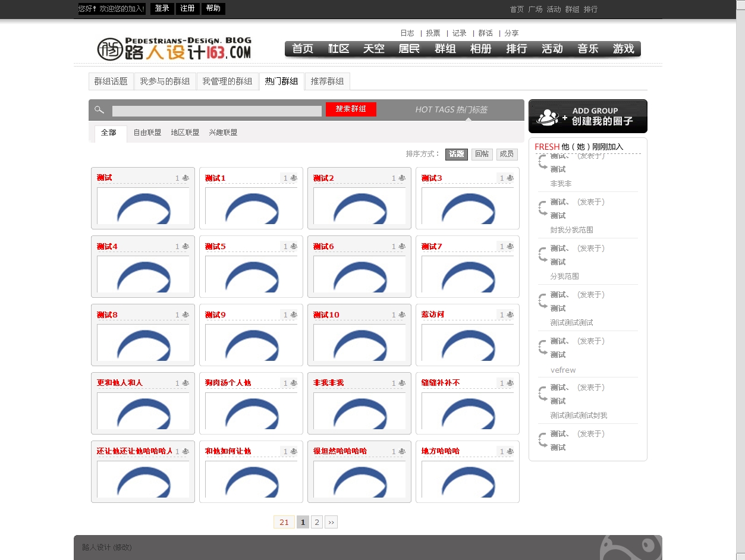Screen dimensions: 745x560
Task: Click the 记录 sub-navigation link
Action: click(x=459, y=33)
